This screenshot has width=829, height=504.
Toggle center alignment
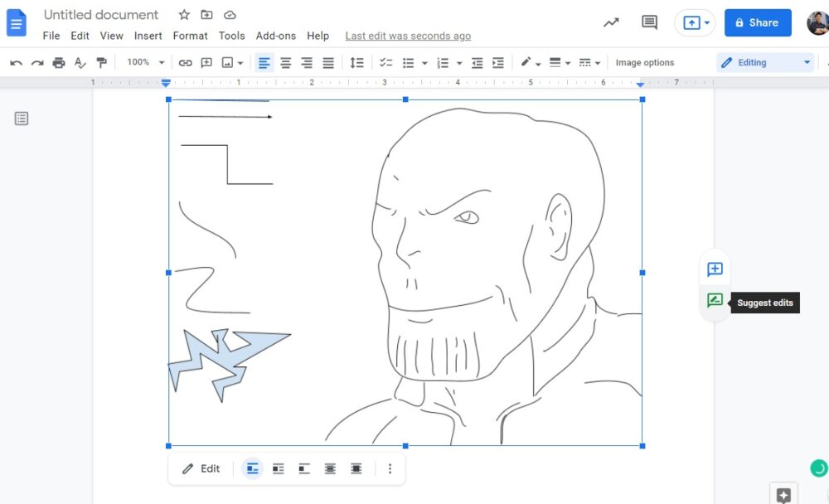pyautogui.click(x=285, y=62)
